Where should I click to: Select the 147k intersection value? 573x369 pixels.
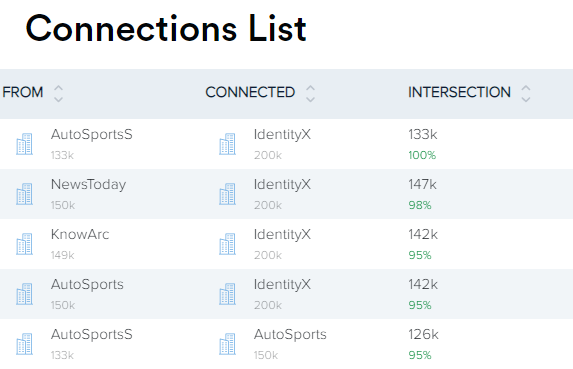point(422,184)
